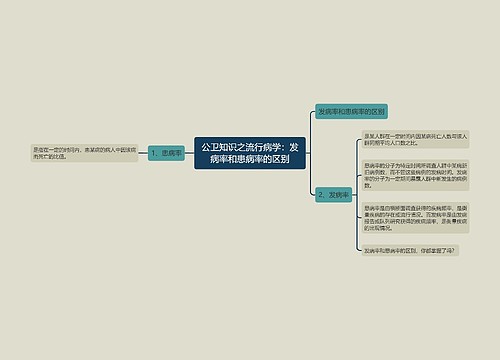Viewport: 500px width, 360px height.
Task: Click the note '发病率和患病率的区别，你都掌握了吗?'
Action: [410, 250]
